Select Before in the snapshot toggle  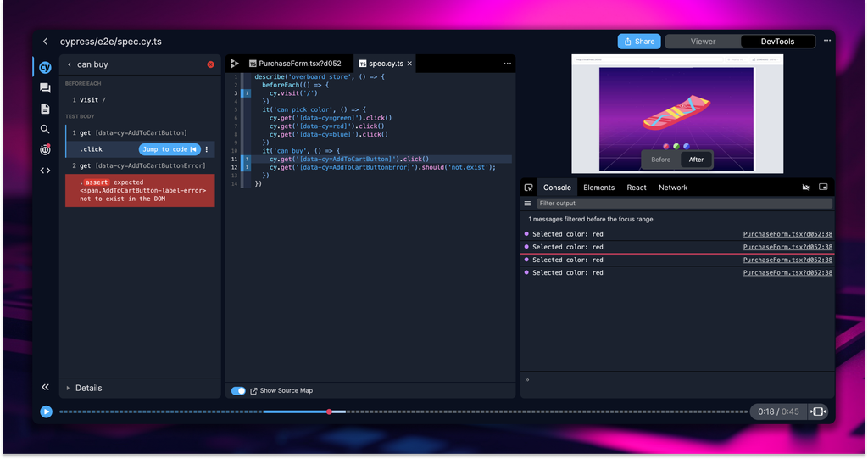click(661, 160)
